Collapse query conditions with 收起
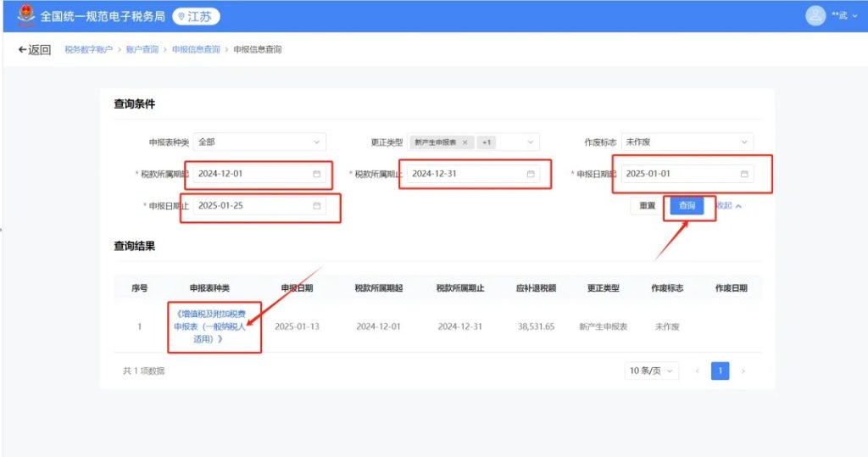The height and width of the screenshot is (457, 868). (x=728, y=206)
